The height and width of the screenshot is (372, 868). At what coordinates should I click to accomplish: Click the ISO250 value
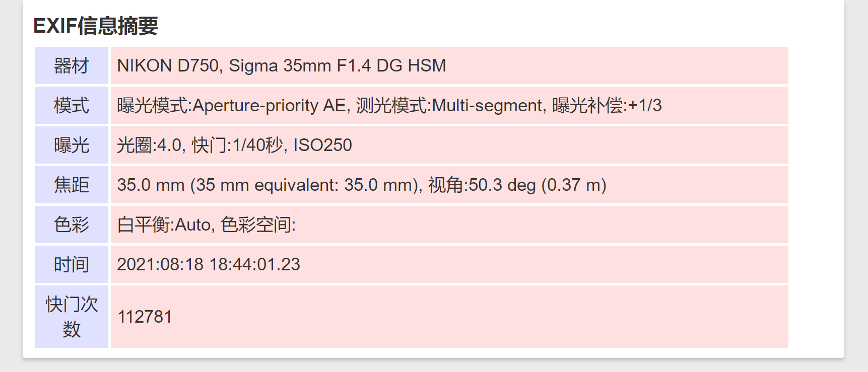tap(322, 145)
